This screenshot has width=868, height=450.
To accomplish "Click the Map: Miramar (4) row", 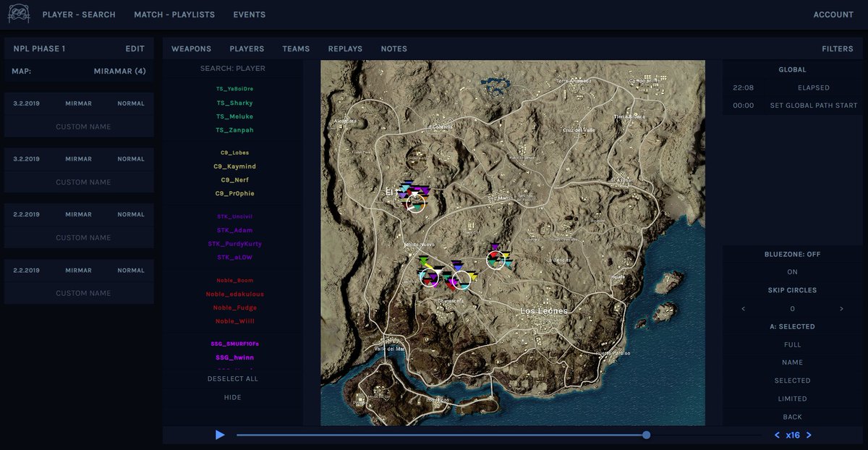I will click(79, 72).
